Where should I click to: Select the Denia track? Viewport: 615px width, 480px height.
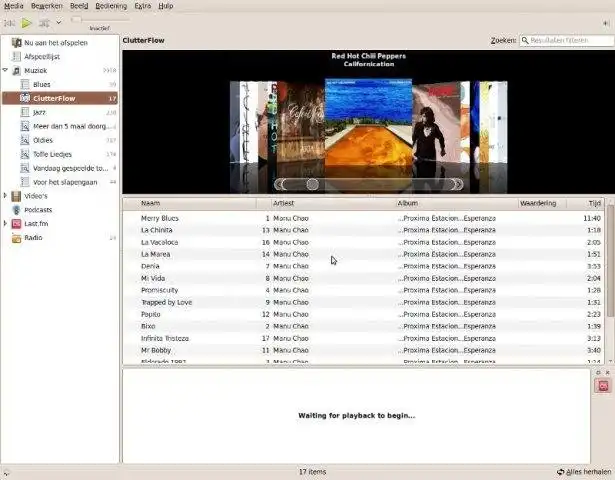364,266
